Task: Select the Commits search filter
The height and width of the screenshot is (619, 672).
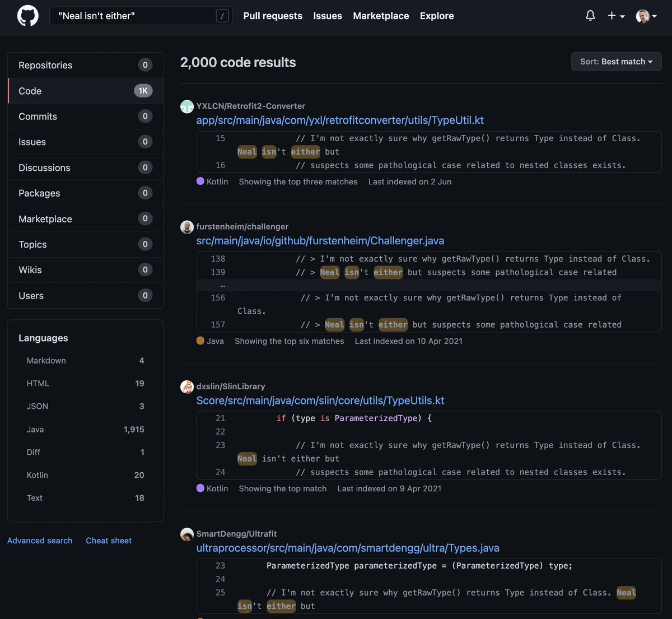Action: pos(85,117)
